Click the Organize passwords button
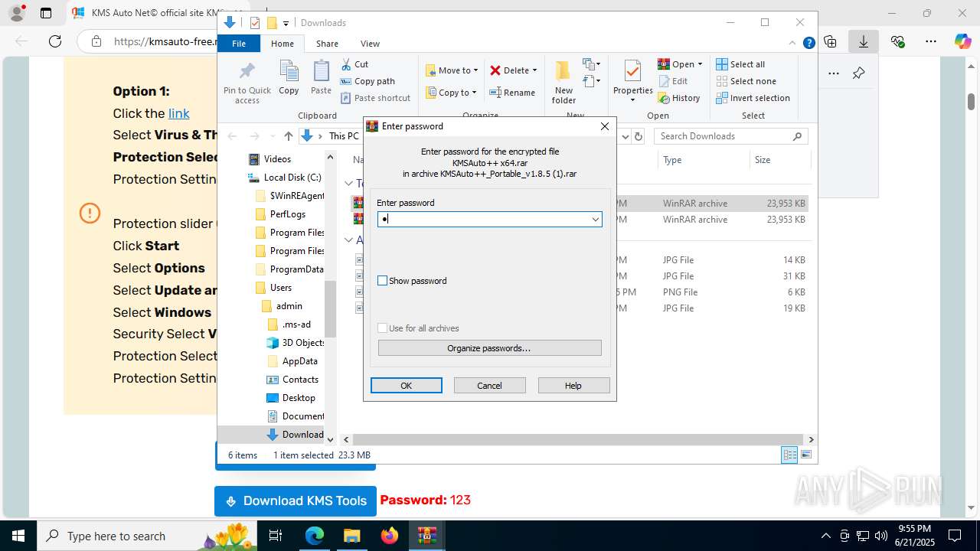The height and width of the screenshot is (551, 980). pyautogui.click(x=489, y=348)
